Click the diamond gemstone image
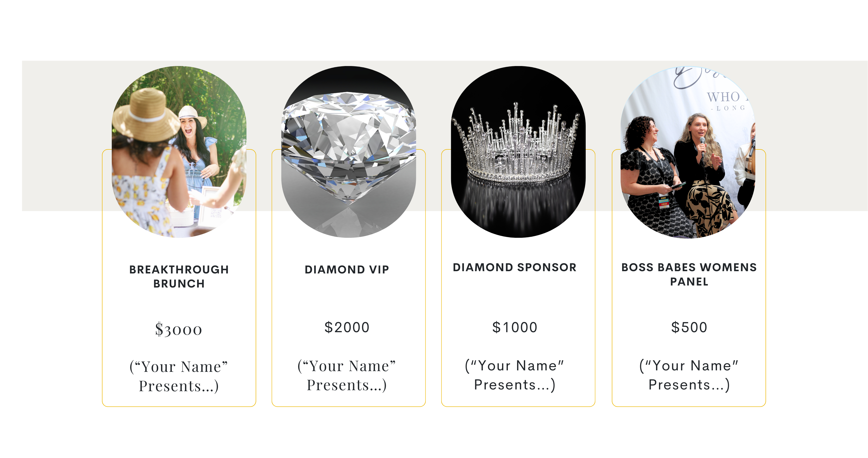Viewport: 868px width, 458px height. pyautogui.click(x=348, y=152)
